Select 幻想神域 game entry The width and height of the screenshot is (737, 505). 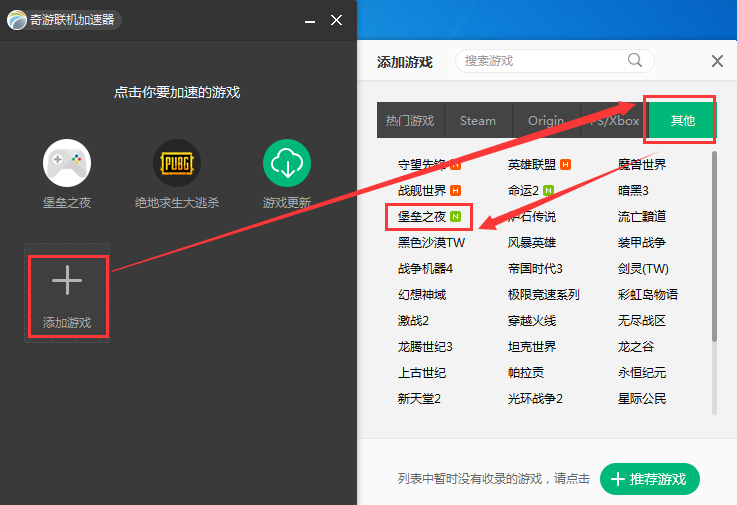422,294
